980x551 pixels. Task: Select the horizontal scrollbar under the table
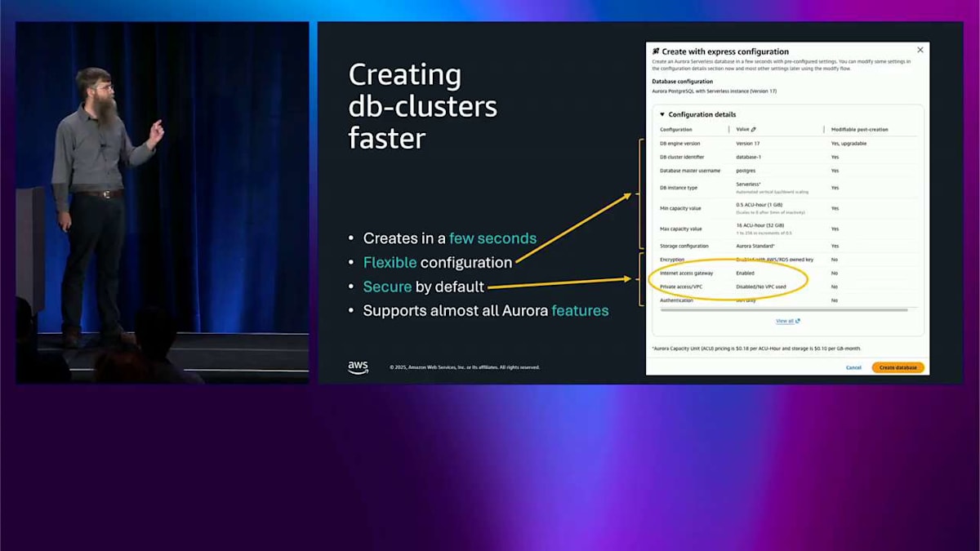pos(784,309)
